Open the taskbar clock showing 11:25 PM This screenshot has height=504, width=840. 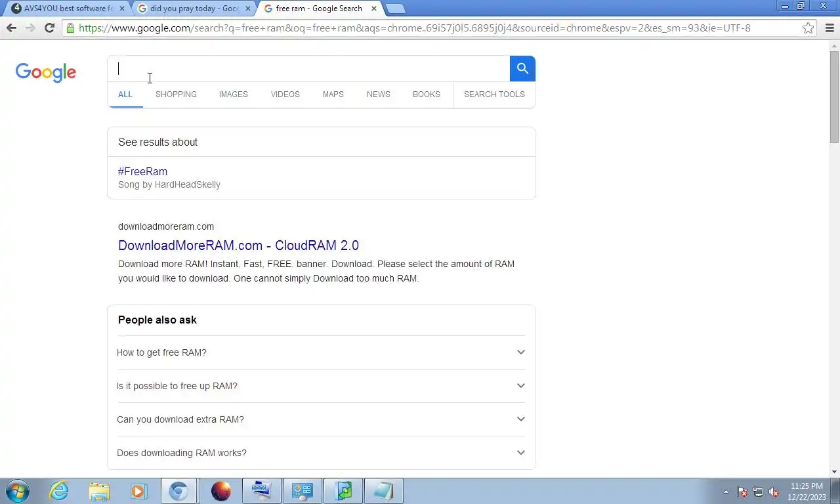(x=807, y=492)
